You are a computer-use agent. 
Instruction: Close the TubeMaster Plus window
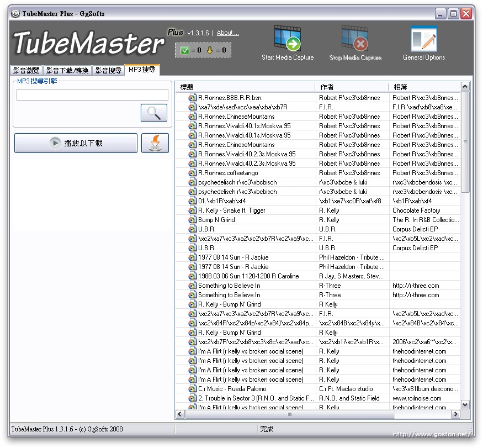coord(466,14)
